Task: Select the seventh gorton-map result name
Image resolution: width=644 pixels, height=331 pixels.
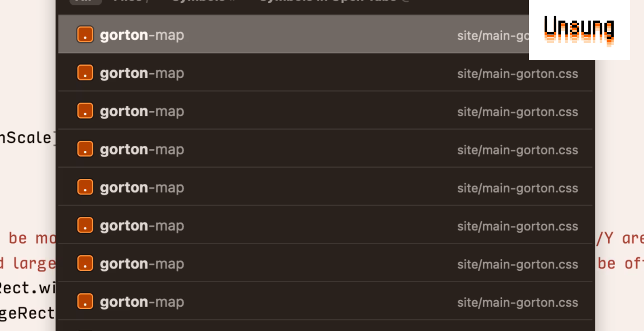Action: click(x=142, y=264)
